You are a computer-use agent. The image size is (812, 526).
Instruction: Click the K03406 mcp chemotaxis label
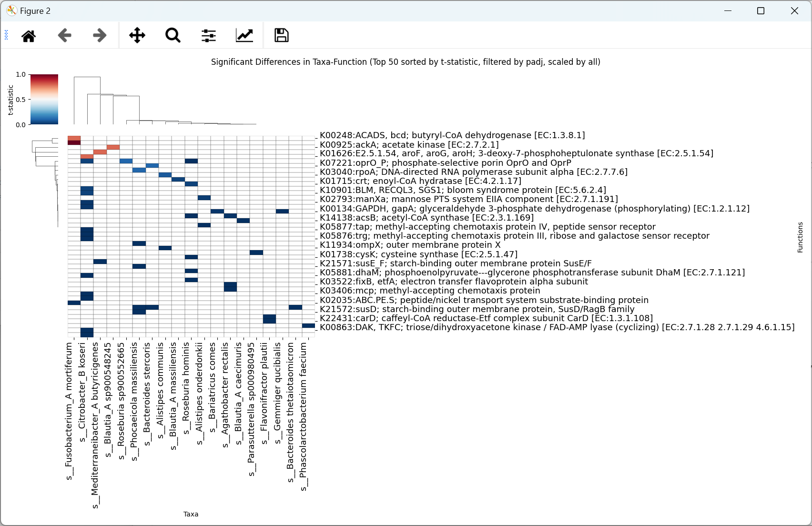[x=430, y=291]
